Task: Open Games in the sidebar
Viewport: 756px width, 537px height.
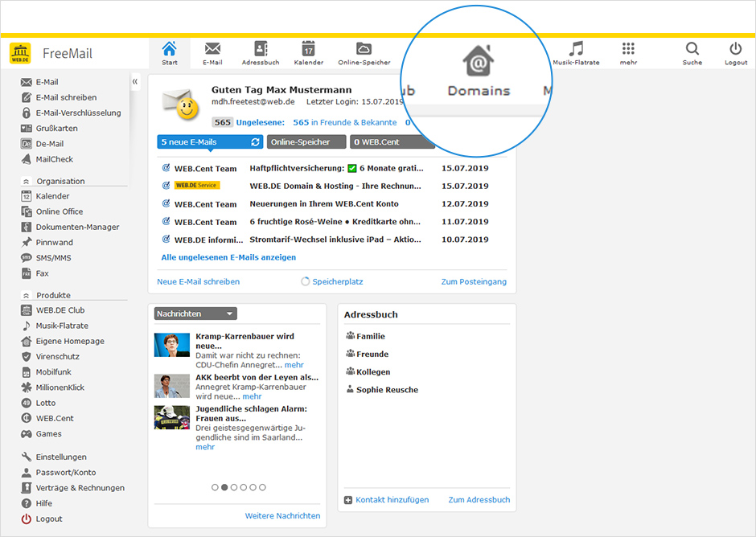Action: (41, 434)
